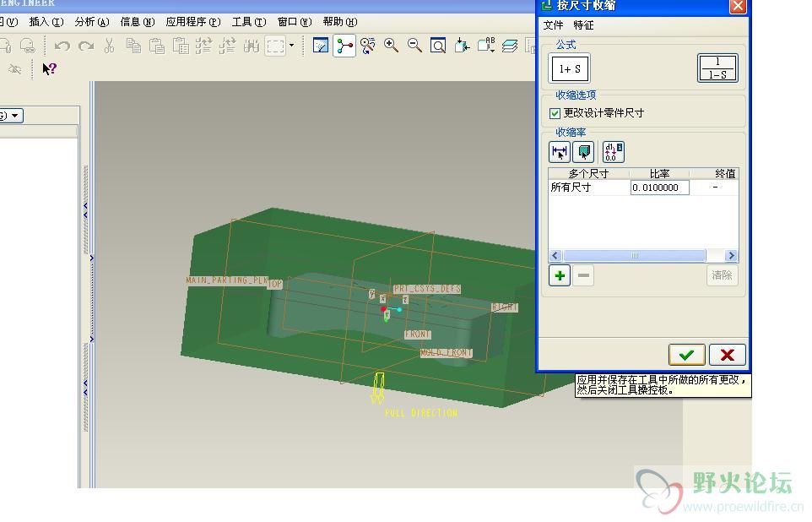Click the Zoom In magnifier icon
This screenshot has width=812, height=522.
pyautogui.click(x=391, y=46)
